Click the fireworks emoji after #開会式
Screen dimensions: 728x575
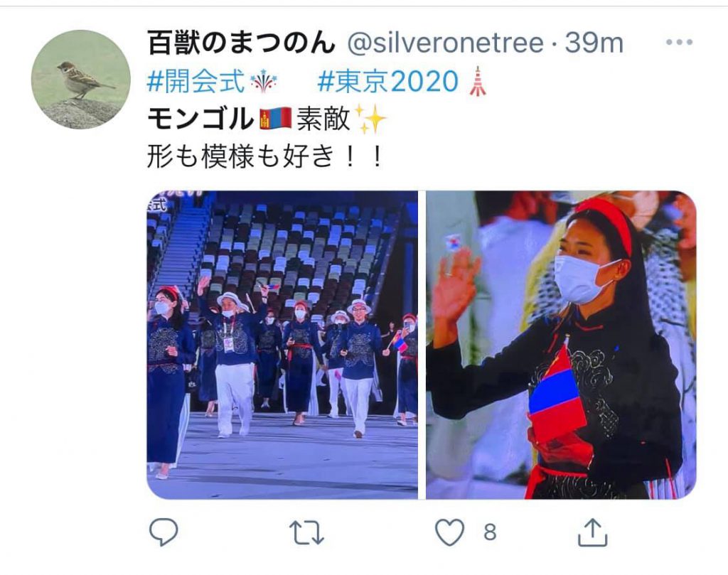pyautogui.click(x=263, y=81)
